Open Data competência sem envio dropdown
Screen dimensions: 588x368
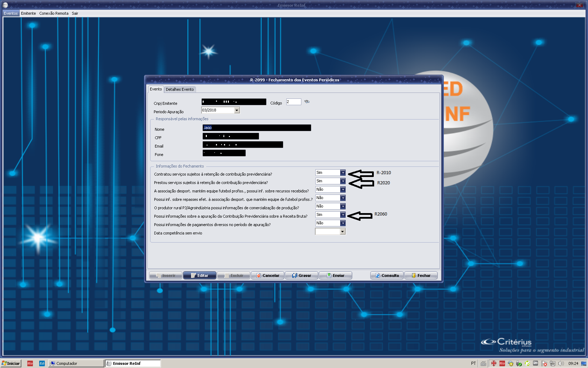coord(343,232)
